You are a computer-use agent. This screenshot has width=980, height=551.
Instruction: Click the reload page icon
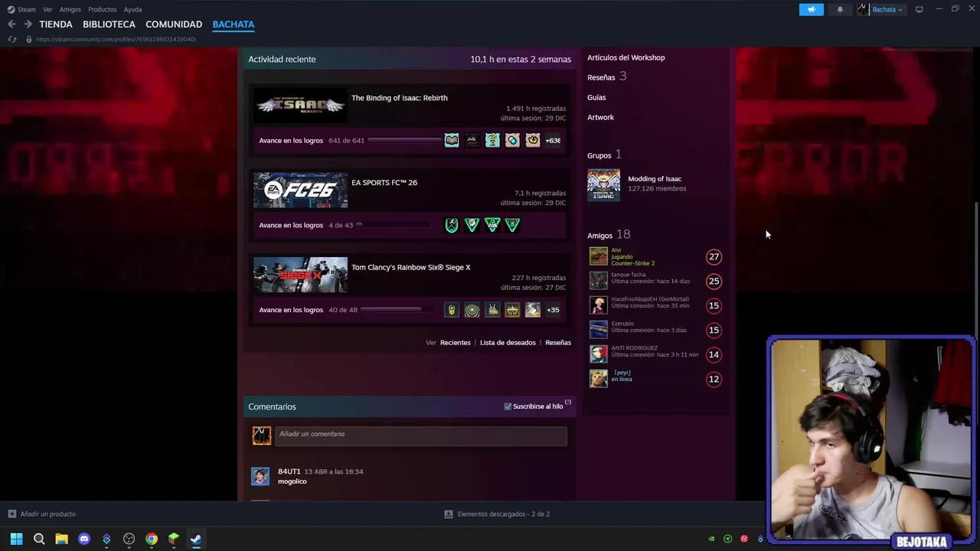11,39
